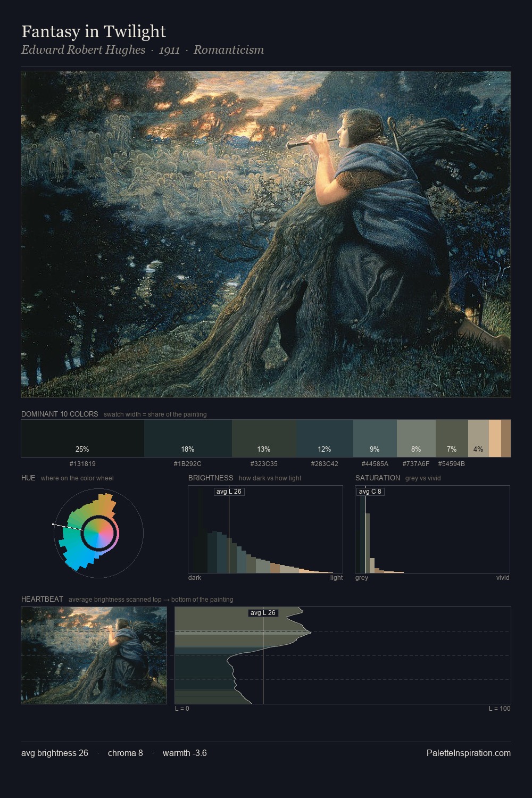This screenshot has height=798, width=532.
Task: Click the hue color wheel chart
Action: click(x=99, y=533)
